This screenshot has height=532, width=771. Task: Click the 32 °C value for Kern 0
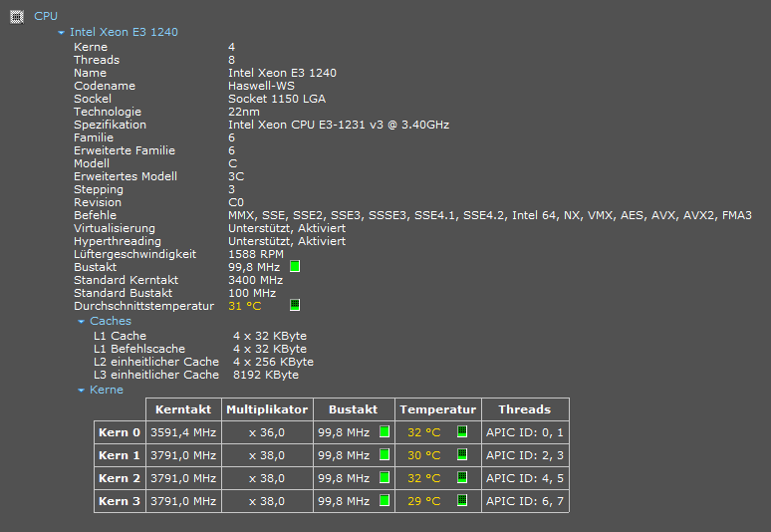tap(424, 432)
